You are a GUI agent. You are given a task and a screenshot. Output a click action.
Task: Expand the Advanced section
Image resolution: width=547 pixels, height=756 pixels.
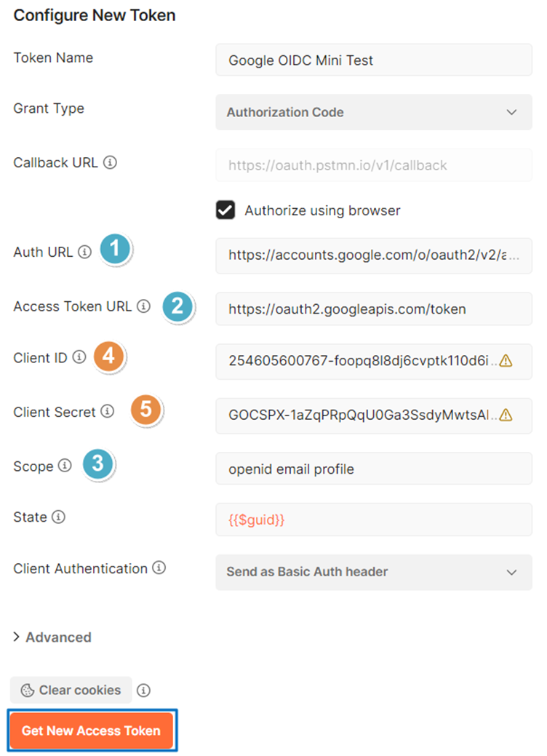[52, 637]
